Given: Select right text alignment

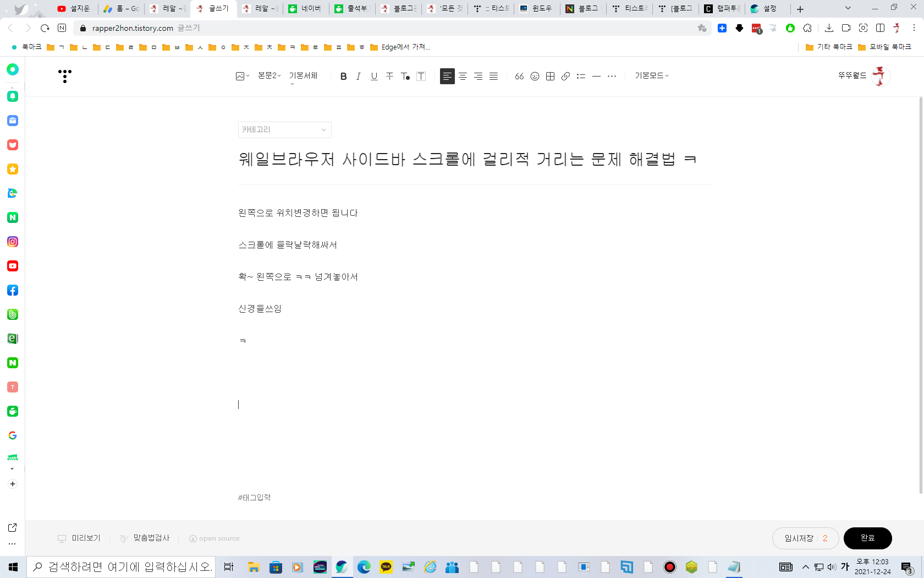Looking at the screenshot, I should (479, 77).
